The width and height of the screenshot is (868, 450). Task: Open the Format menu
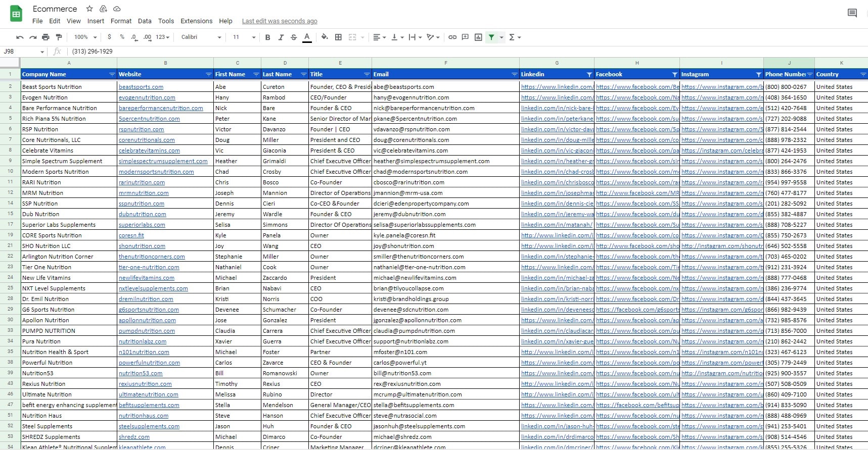(121, 21)
